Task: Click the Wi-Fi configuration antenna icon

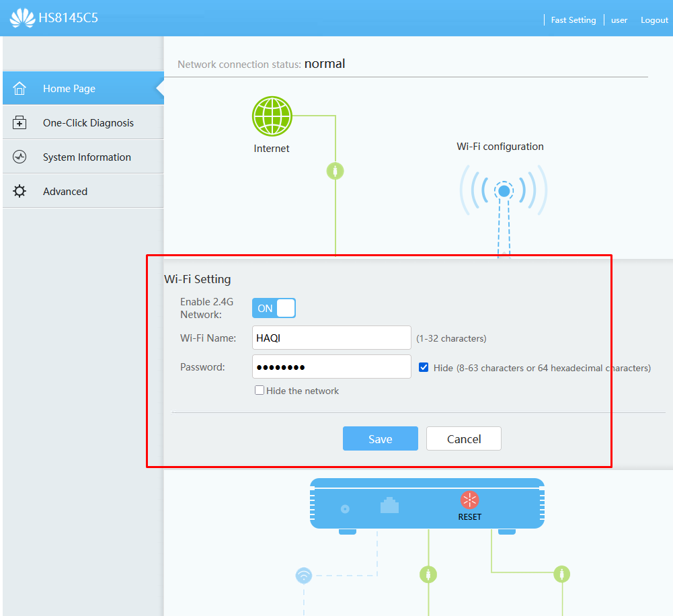Action: click(x=504, y=191)
